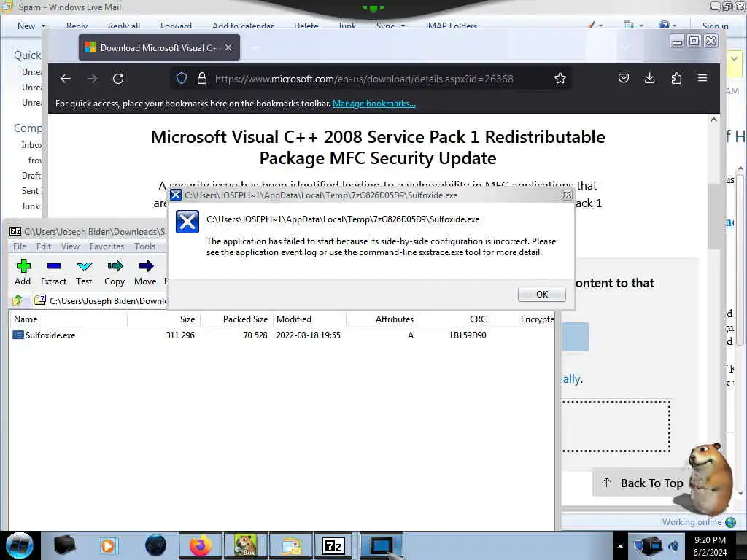The image size is (747, 560).
Task: Click Sign in in Windows Live Mail
Action: 715,26
